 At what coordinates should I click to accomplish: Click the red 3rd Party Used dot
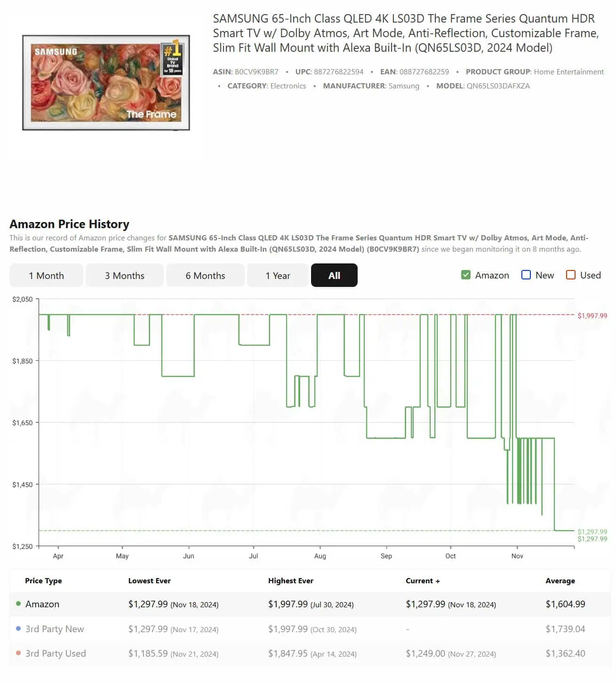[18, 653]
